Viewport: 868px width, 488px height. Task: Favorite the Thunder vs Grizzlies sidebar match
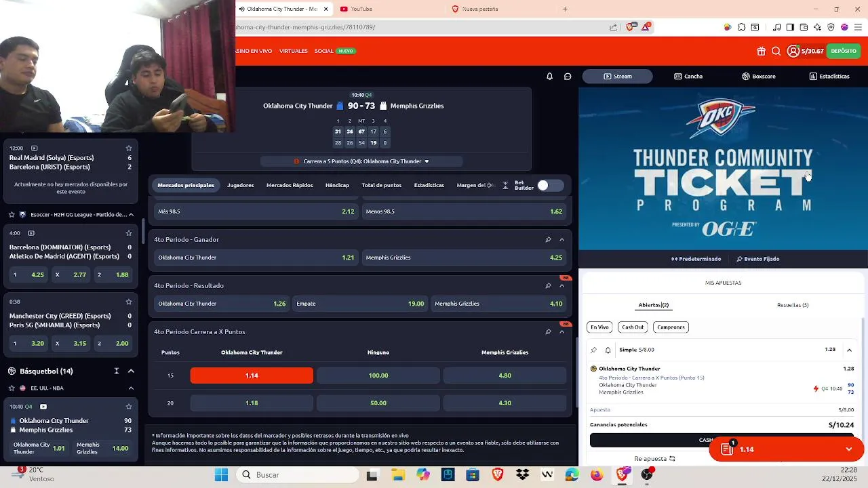[x=129, y=407]
